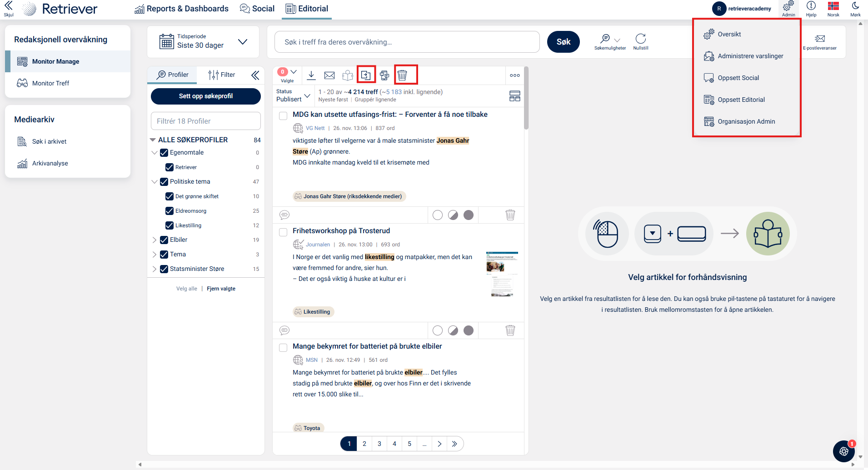Select Oversikt from Admin menu

click(x=746, y=34)
